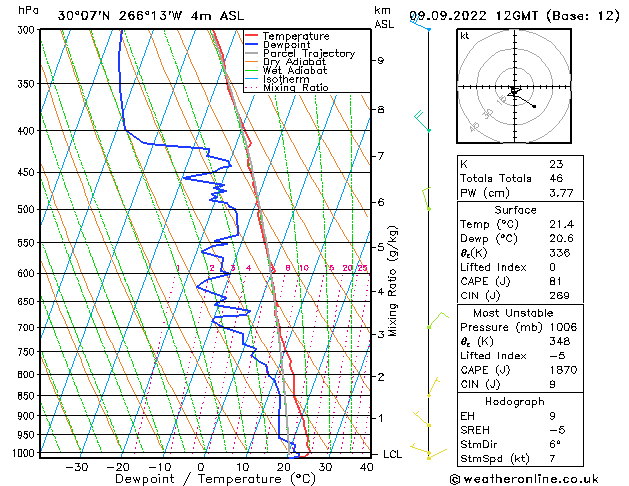The width and height of the screenshot is (629, 486).
Task: Click the EH value '9'
Action: [553, 416]
